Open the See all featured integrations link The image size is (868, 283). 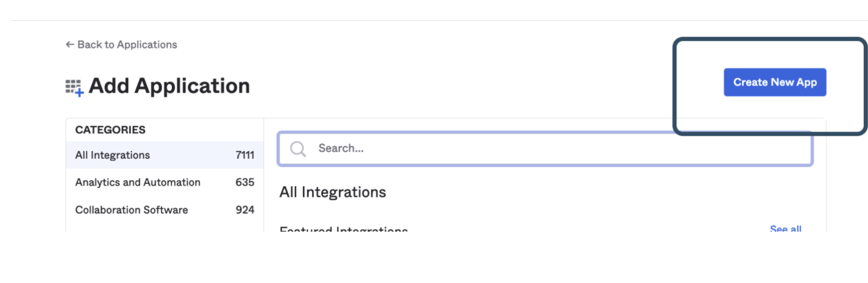pos(786,229)
